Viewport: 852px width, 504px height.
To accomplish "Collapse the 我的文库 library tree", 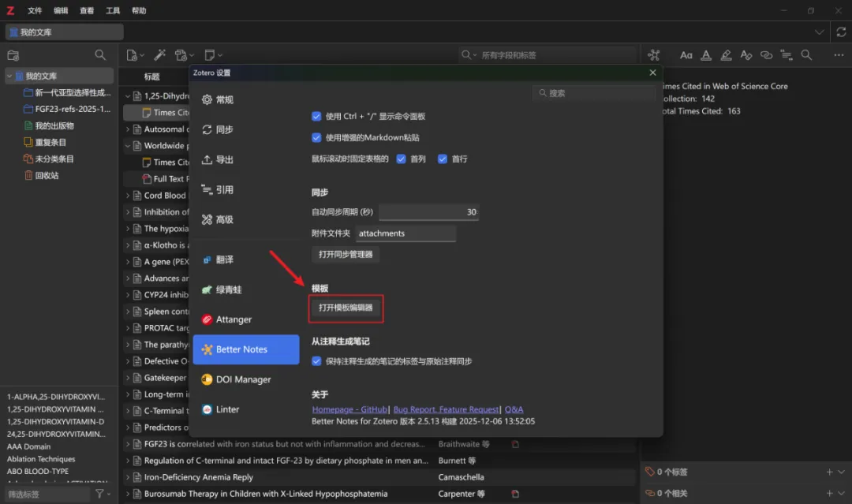I will pyautogui.click(x=9, y=76).
